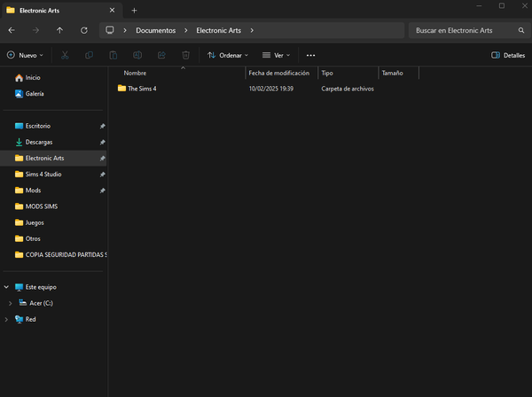Expand the Red network node
The width and height of the screenshot is (532, 397).
pos(6,319)
